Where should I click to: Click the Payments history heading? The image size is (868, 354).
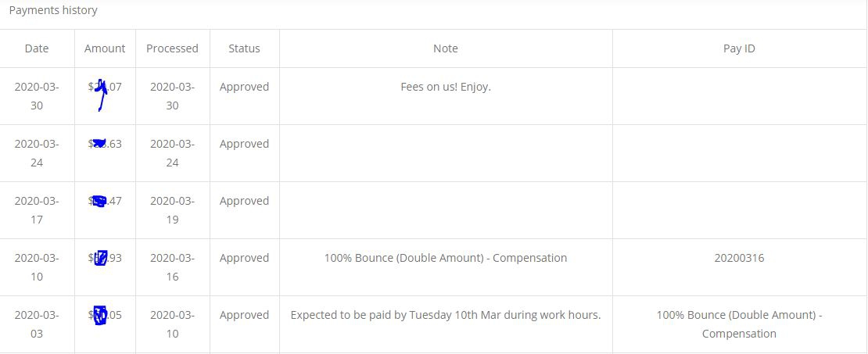[53, 11]
